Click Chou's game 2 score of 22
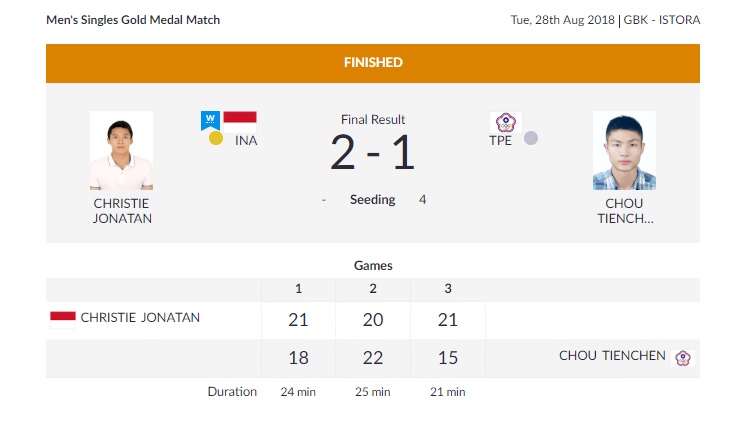 click(372, 358)
